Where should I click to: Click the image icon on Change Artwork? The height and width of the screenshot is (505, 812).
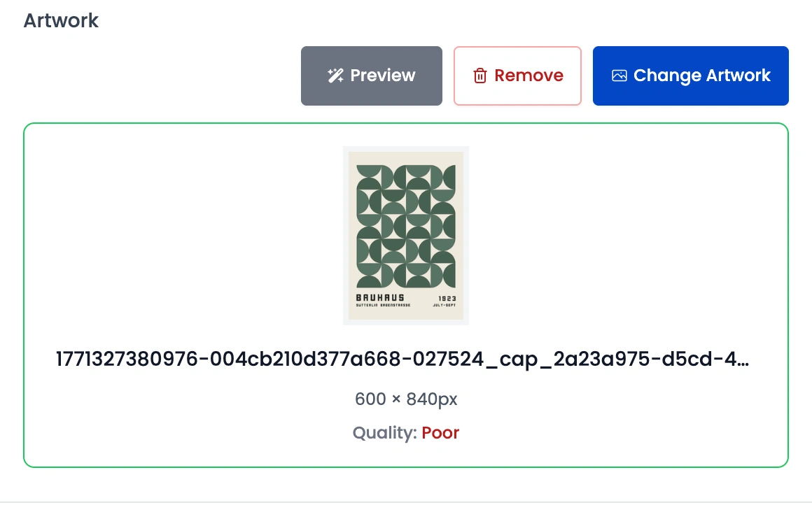click(619, 76)
